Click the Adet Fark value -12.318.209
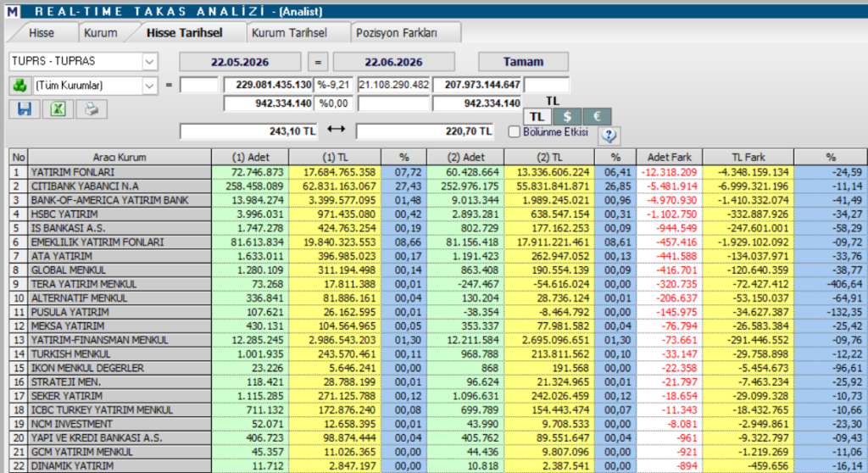The image size is (868, 473). tap(670, 172)
